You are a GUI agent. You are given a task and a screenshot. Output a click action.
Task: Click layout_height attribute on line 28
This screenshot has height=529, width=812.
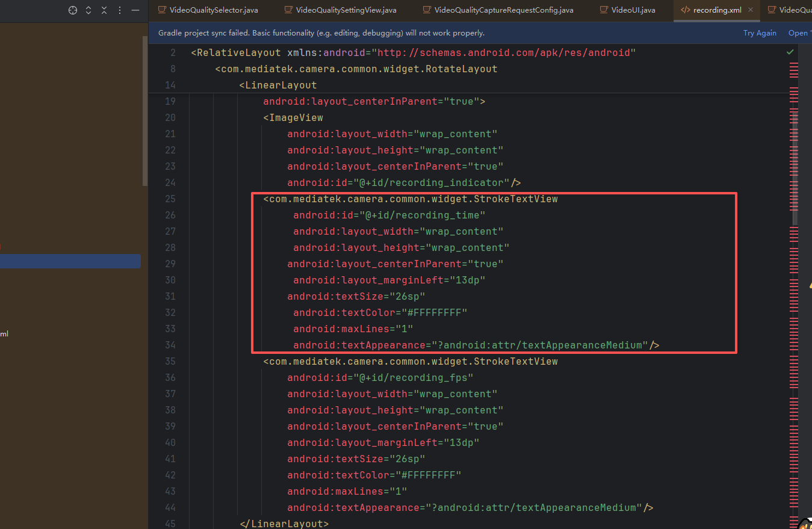401,248
